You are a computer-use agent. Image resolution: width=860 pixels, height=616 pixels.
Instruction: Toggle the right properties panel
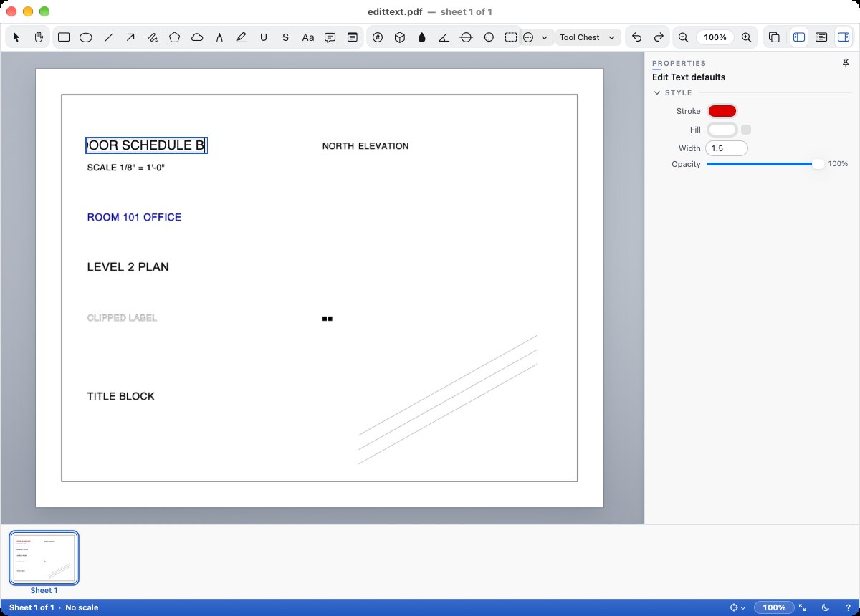click(844, 37)
